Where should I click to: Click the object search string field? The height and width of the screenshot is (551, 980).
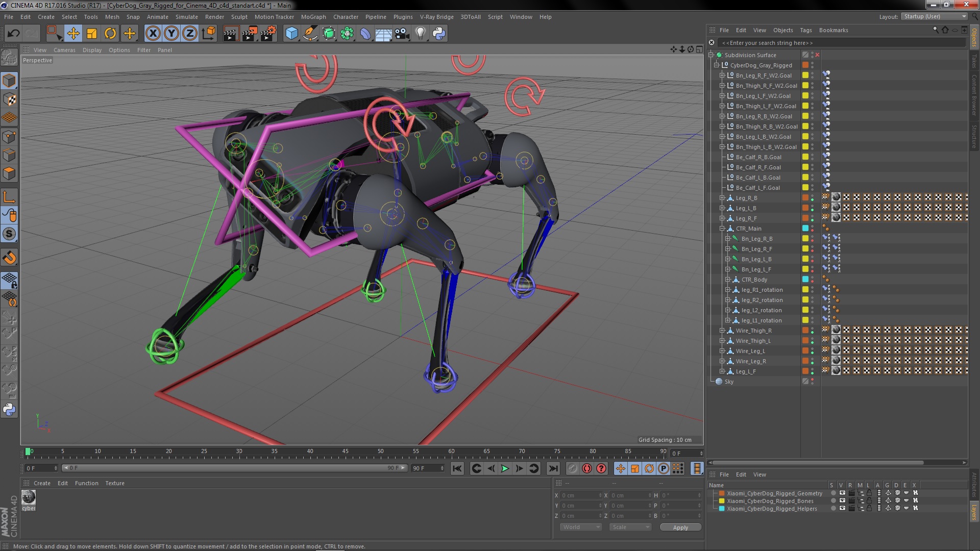(x=841, y=43)
